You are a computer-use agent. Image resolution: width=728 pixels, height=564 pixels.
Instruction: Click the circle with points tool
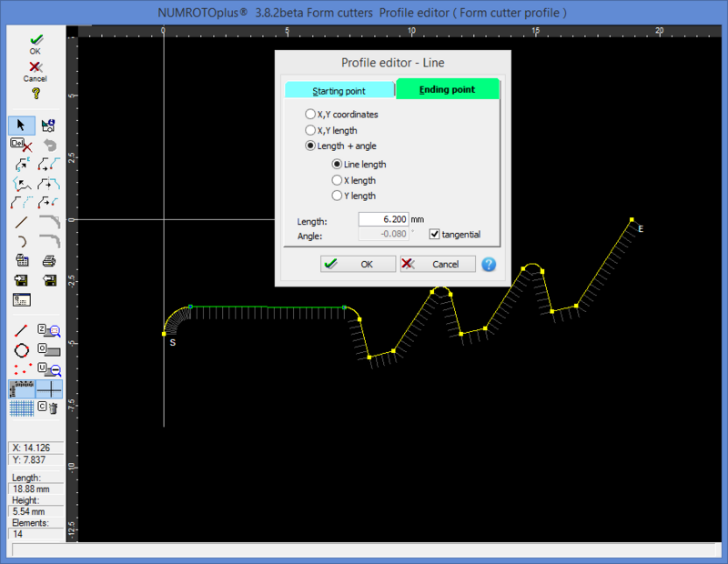click(22, 349)
